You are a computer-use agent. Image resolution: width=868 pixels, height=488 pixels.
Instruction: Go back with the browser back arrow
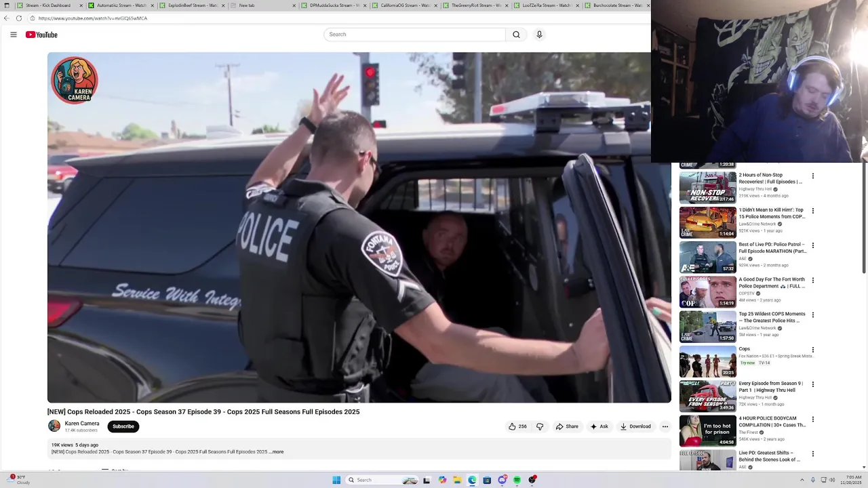pos(7,18)
